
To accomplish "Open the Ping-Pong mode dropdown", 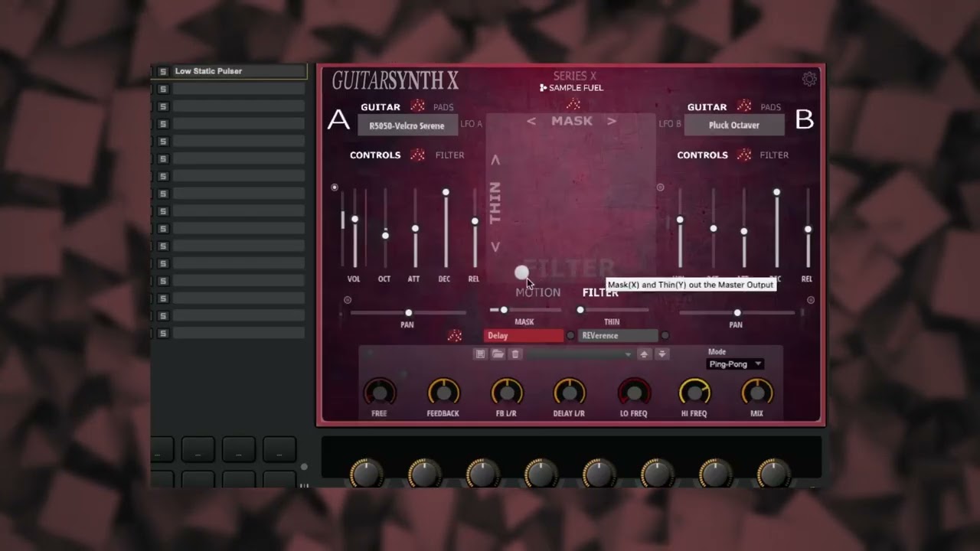I will click(735, 364).
